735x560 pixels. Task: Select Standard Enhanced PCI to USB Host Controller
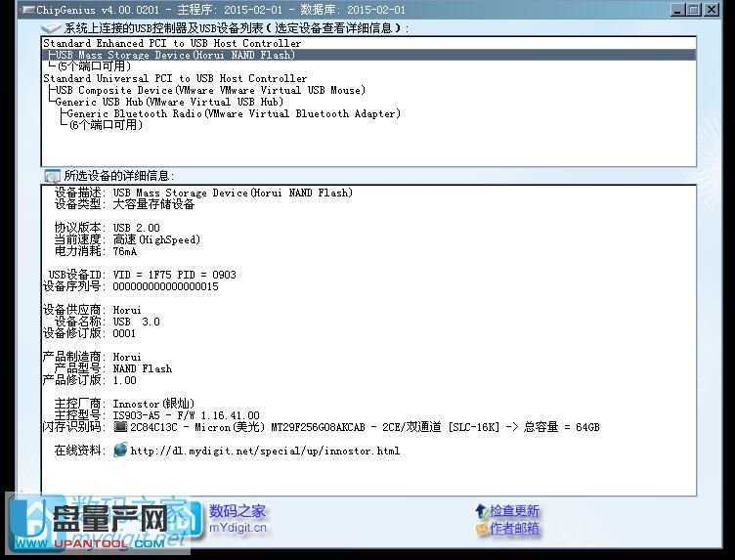172,44
